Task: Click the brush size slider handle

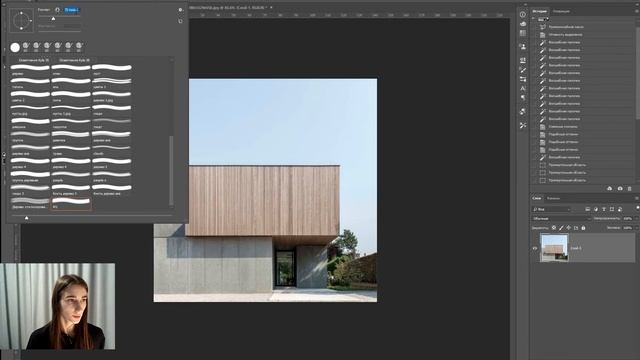Action: click(53, 19)
